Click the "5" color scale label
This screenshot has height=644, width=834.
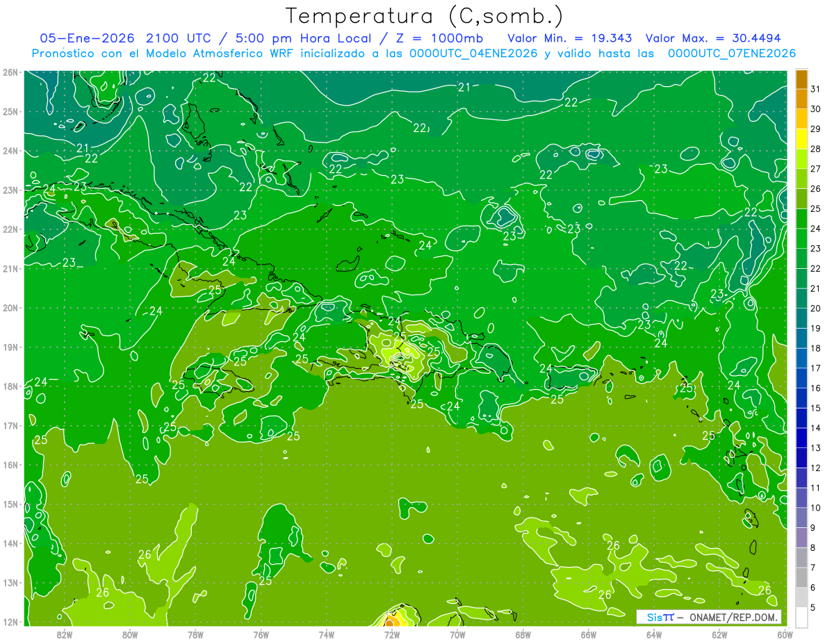point(813,608)
